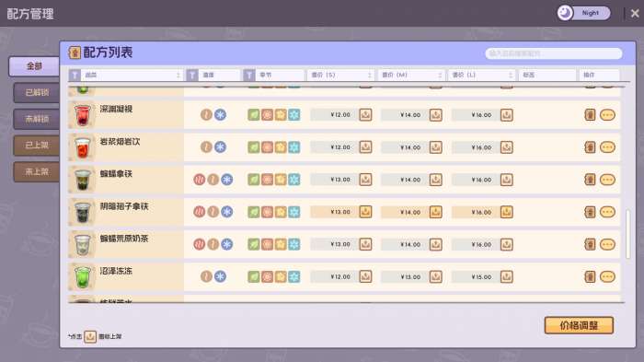Toggle medium size shelf listing for 深渊凝视
Viewport: 644px width, 362px height.
436,115
